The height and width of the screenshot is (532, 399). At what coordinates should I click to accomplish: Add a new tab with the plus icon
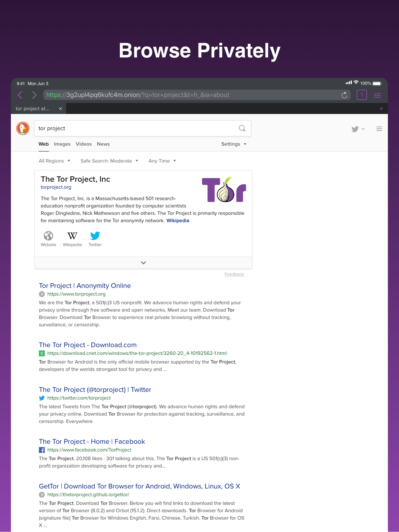tap(381, 109)
